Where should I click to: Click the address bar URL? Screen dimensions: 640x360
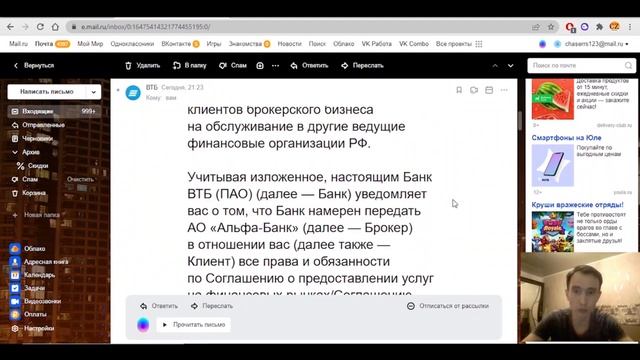(145, 27)
